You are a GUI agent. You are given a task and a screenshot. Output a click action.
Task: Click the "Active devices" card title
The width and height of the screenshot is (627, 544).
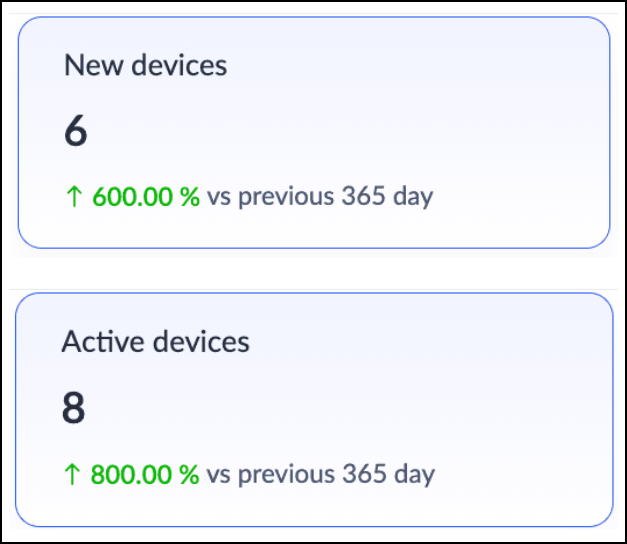155,342
